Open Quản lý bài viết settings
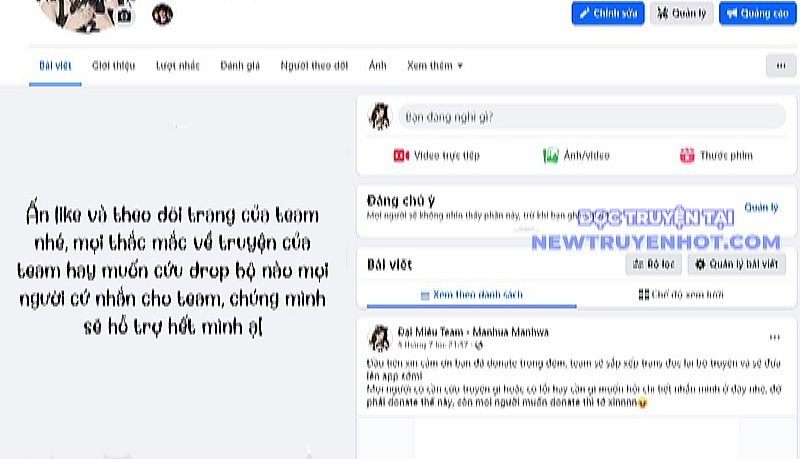Image resolution: width=800 pixels, height=459 pixels. click(737, 264)
